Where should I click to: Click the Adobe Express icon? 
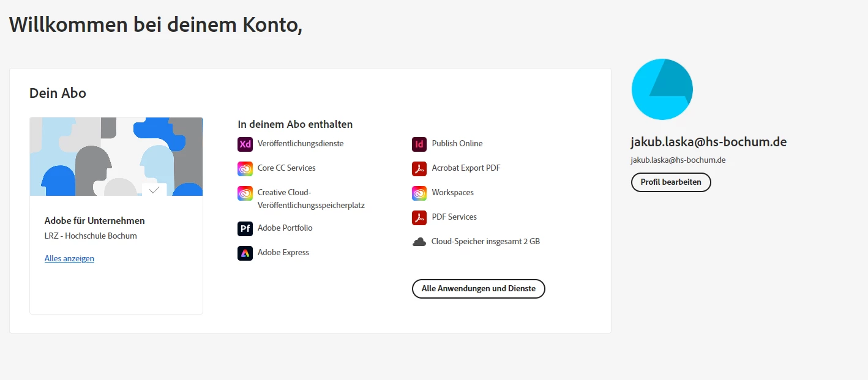point(245,253)
